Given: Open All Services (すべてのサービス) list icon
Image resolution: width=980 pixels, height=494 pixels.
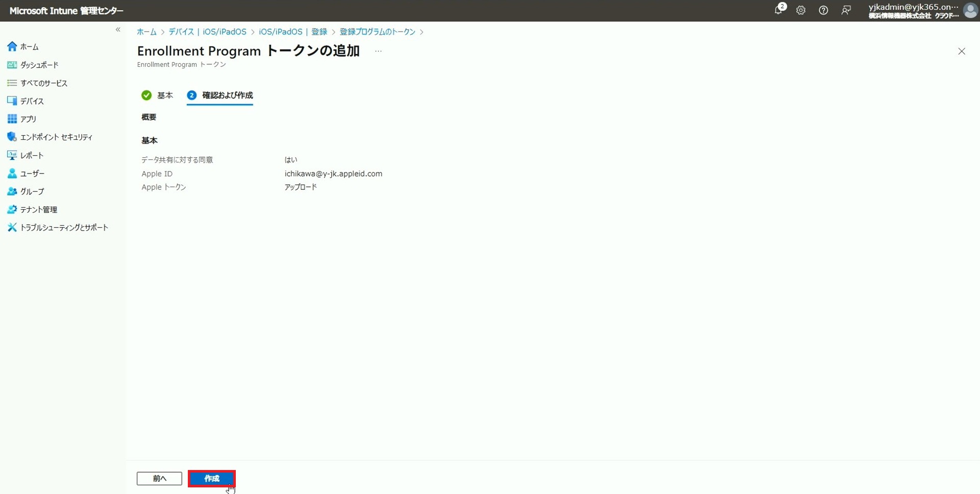Looking at the screenshot, I should (12, 83).
